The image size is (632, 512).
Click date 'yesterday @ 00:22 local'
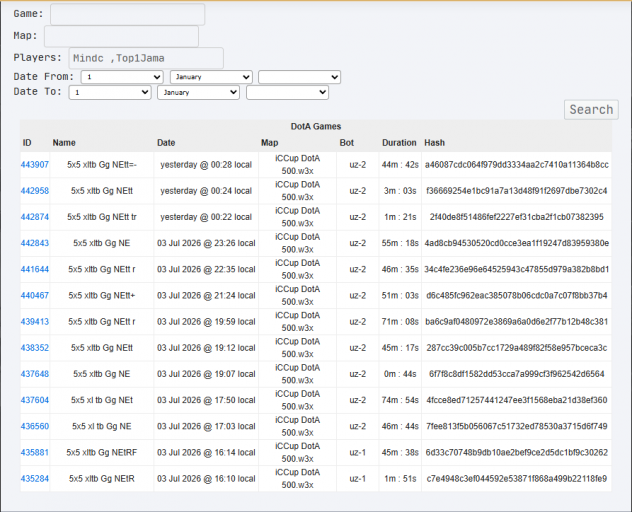pos(206,217)
